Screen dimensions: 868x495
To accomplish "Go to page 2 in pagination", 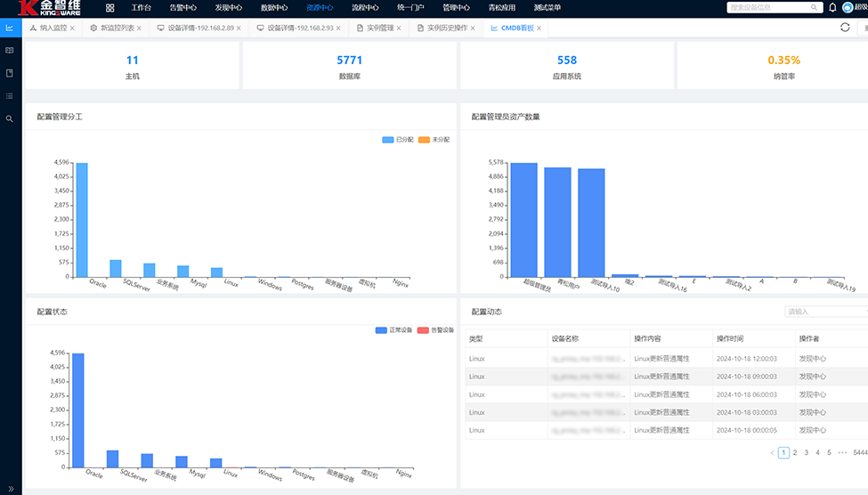I will point(795,452).
